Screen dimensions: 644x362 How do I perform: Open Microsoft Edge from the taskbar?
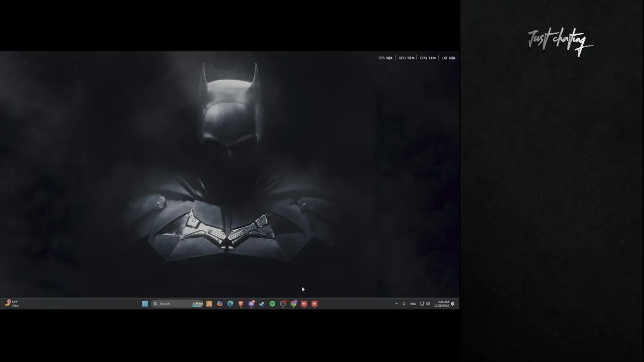coord(230,304)
